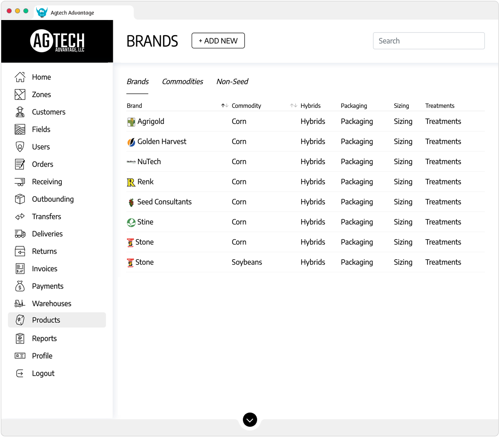Viewport: 500px width, 448px height.
Task: Click the Hybrids column header
Action: tap(310, 106)
